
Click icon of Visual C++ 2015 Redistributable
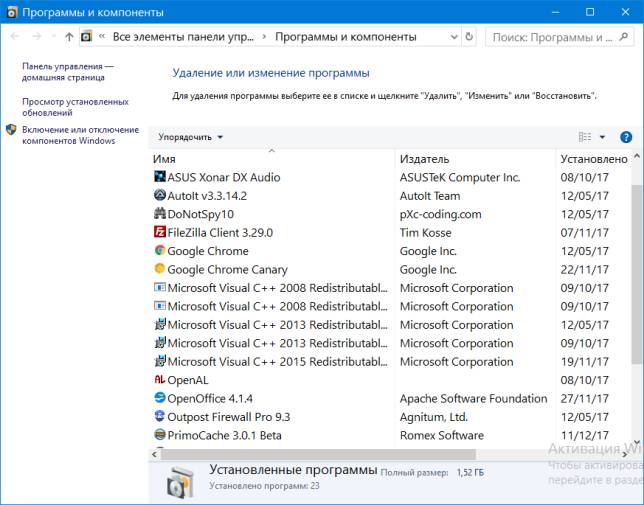[159, 361]
